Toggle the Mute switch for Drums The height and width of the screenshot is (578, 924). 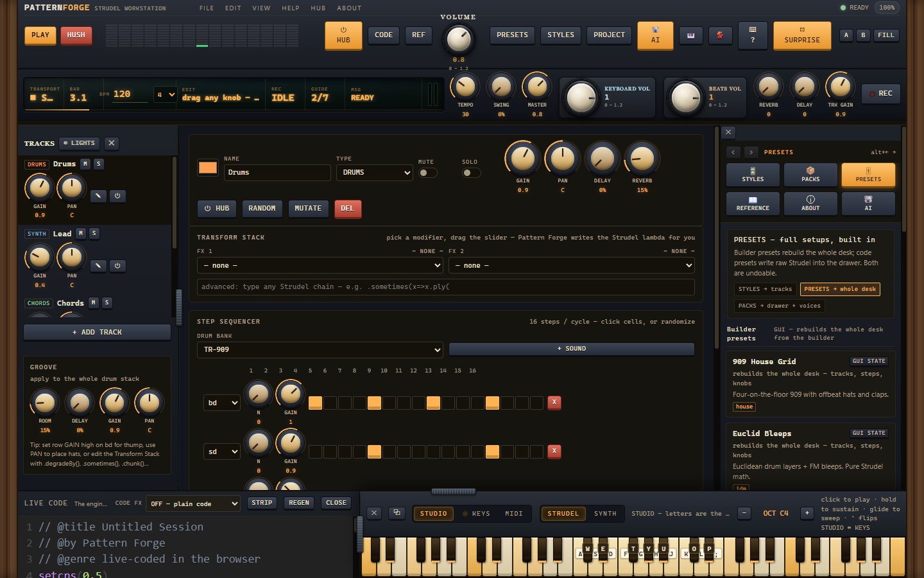pyautogui.click(x=427, y=173)
